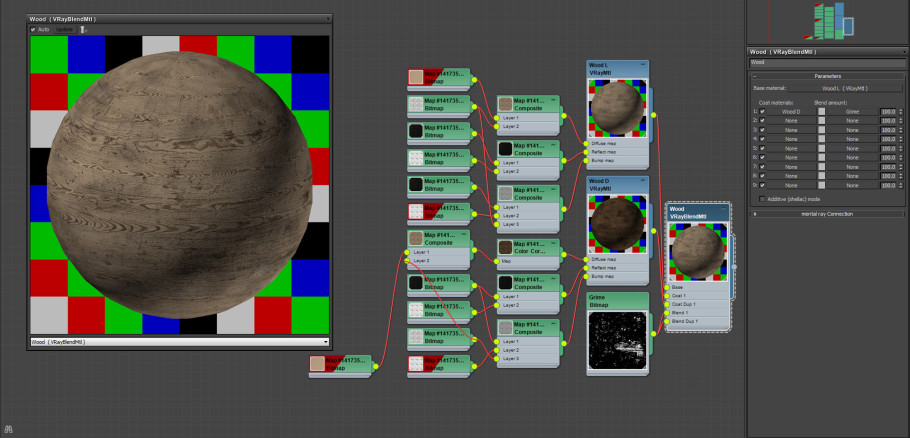Open the Grime blend map button
The height and width of the screenshot is (438, 910).
point(852,111)
